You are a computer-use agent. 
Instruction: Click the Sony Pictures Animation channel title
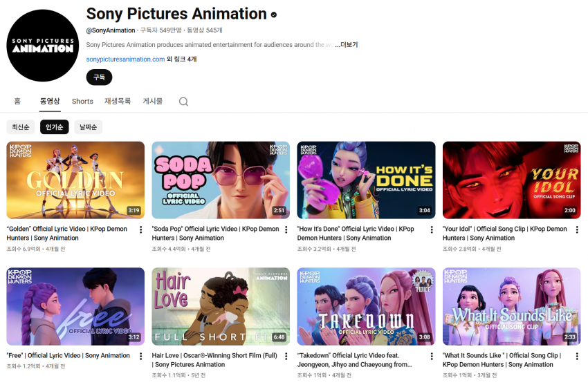point(176,14)
